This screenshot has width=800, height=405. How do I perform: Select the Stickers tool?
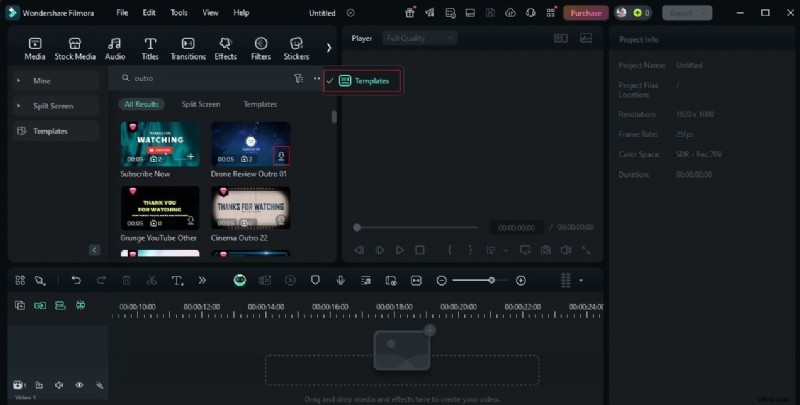coord(296,48)
